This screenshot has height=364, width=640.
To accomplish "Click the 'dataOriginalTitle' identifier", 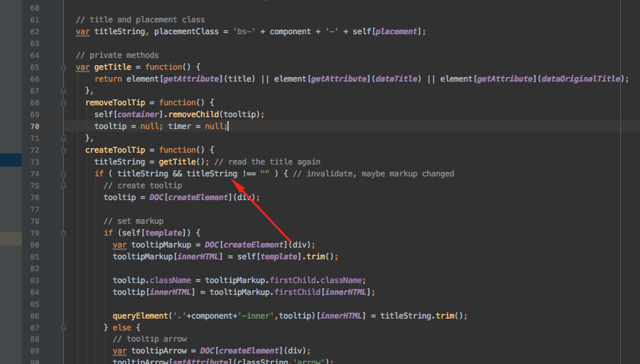I will point(581,79).
